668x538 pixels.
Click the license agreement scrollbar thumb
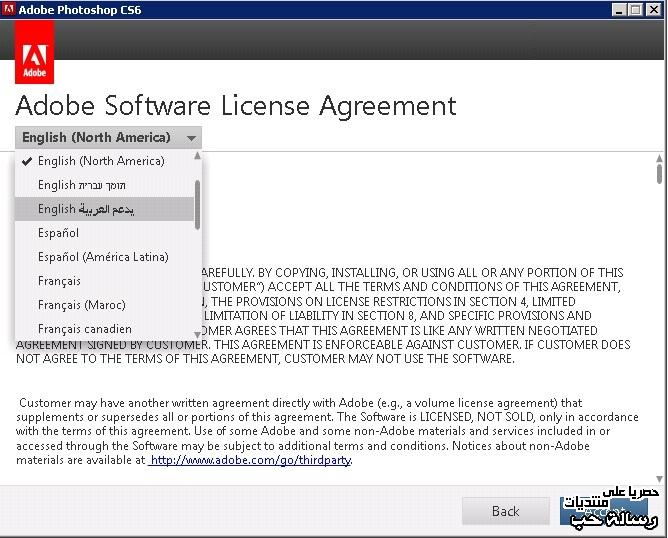coord(659,174)
